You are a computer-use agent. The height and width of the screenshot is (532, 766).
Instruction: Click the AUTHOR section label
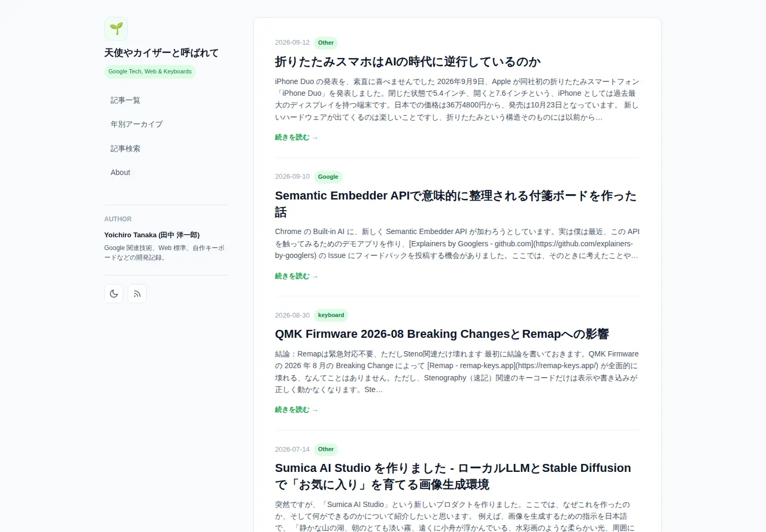point(118,219)
